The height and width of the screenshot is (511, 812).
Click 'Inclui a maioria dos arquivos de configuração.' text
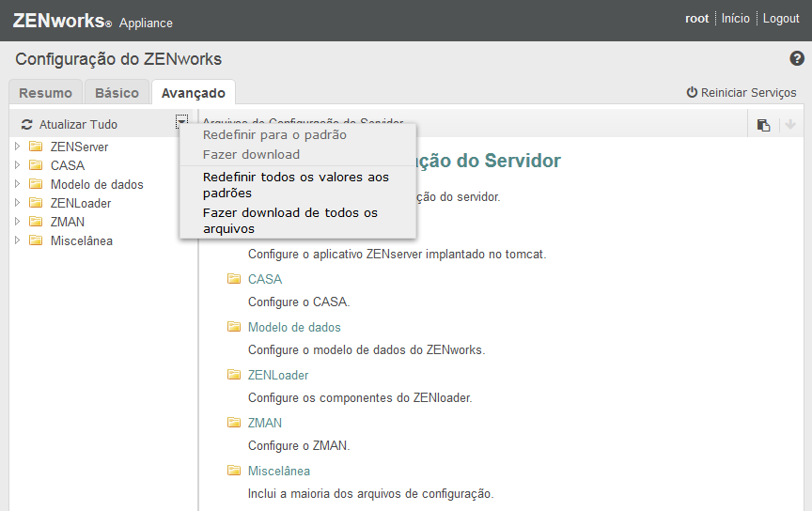coord(371,493)
